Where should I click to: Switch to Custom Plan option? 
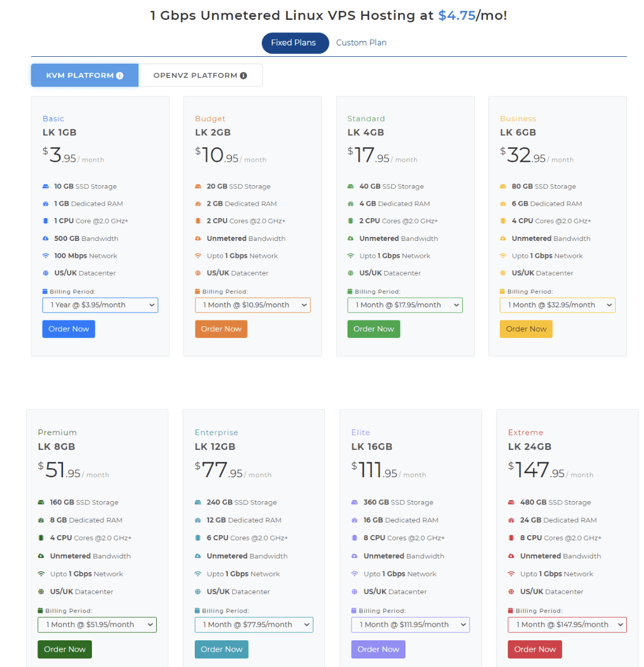tap(361, 43)
